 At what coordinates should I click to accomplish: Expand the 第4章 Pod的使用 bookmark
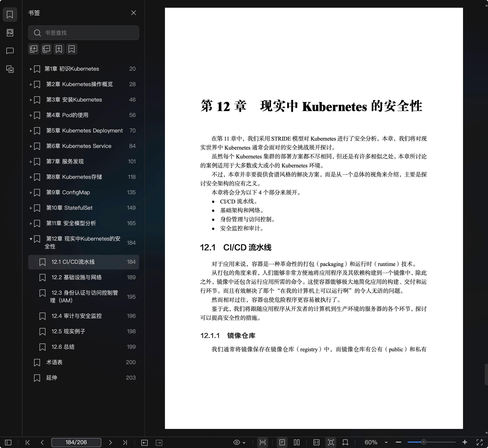[x=31, y=115]
